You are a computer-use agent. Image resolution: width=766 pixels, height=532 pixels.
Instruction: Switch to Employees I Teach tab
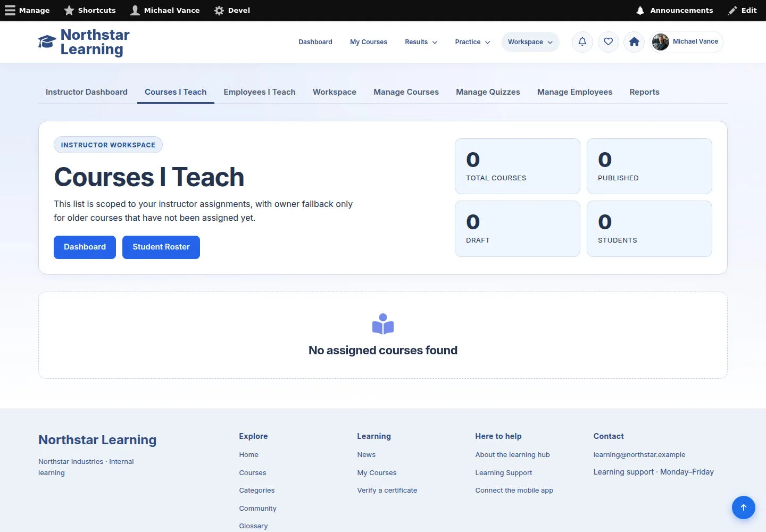coord(260,92)
